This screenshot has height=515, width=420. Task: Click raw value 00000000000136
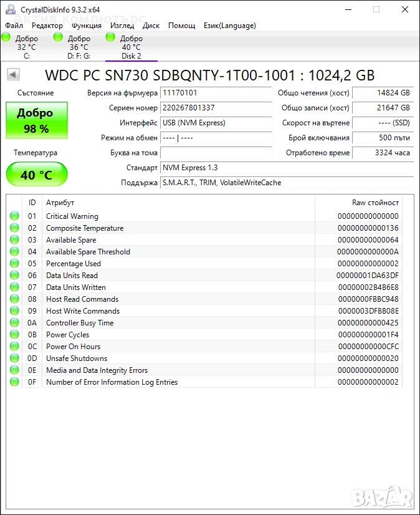tap(368, 228)
